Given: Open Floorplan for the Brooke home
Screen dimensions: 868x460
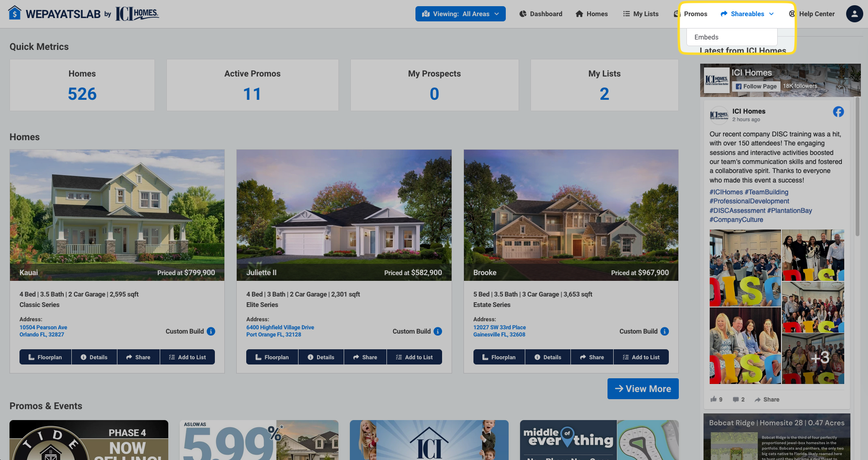Looking at the screenshot, I should click(499, 357).
